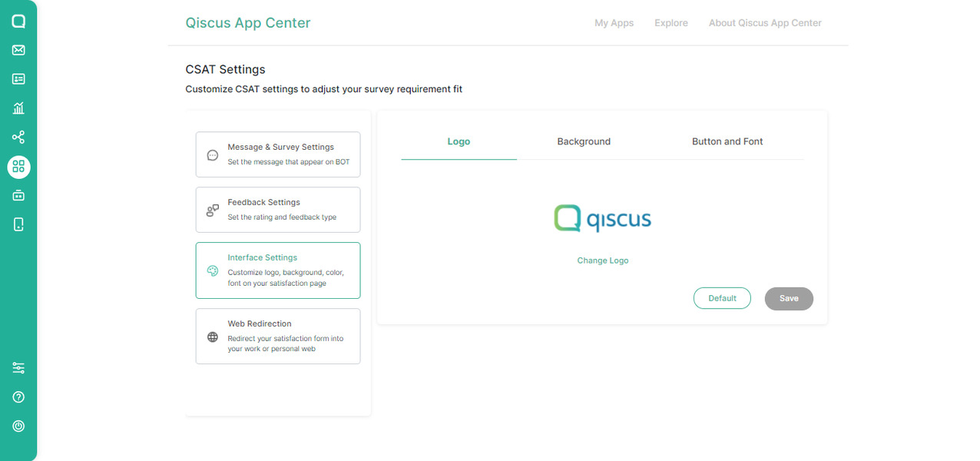Reset settings with the Default button

coord(722,298)
